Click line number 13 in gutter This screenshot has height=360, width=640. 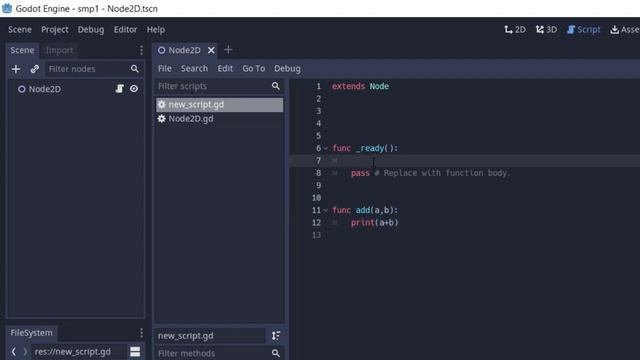316,235
